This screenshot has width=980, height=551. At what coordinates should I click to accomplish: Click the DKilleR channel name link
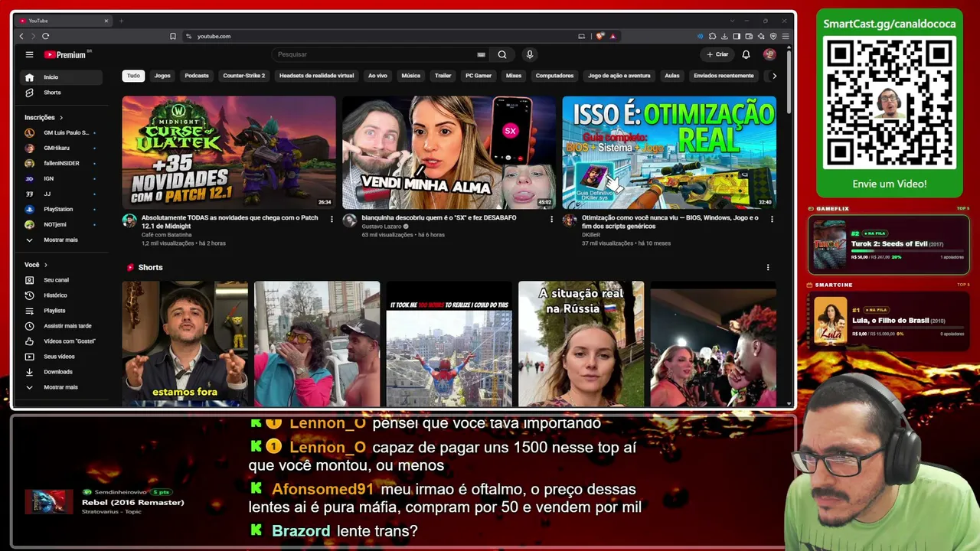pyautogui.click(x=592, y=235)
